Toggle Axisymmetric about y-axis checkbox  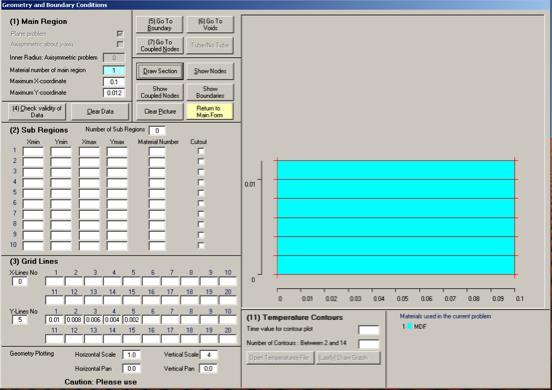[120, 44]
